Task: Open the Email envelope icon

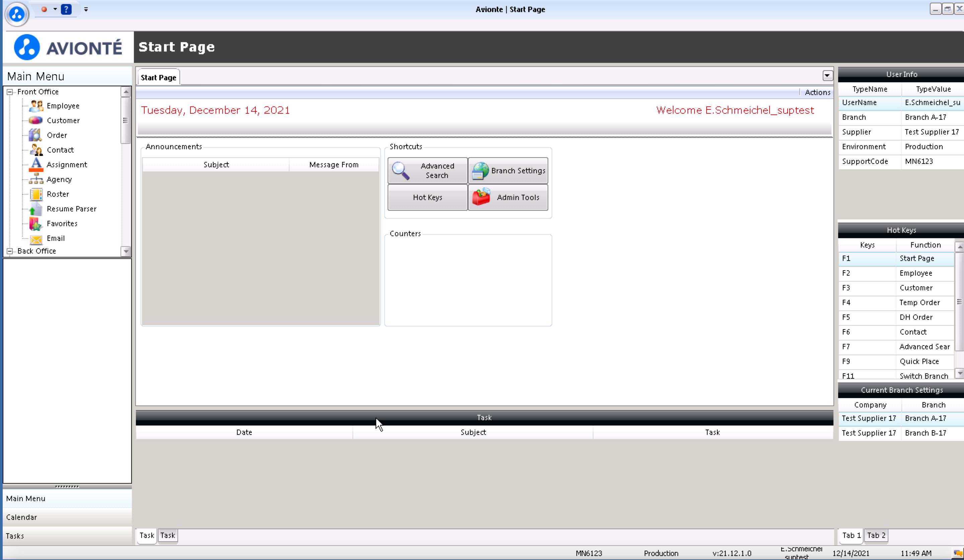Action: click(36, 239)
